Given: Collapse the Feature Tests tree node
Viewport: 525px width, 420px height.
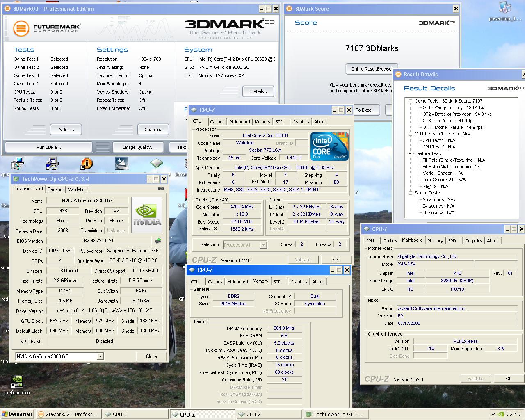Looking at the screenshot, I should [x=411, y=153].
